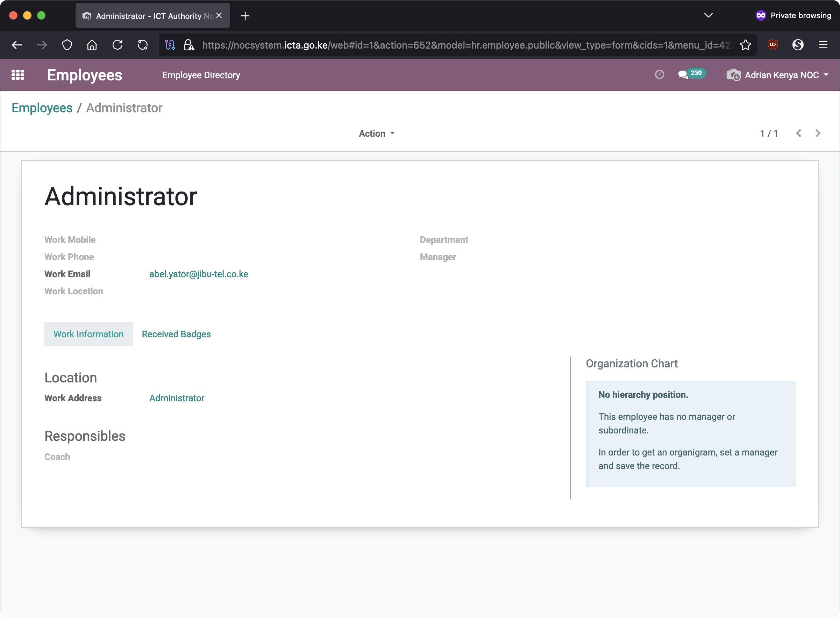Viewport: 840px width, 618px height.
Task: Click the previous record arrow
Action: (x=798, y=133)
